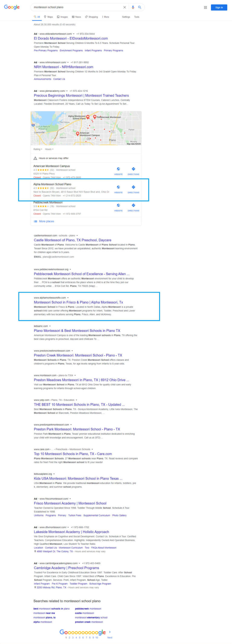The width and height of the screenshot is (232, 644).
Task: Open Alpha Montessori School Plano website icon
Action: (x=118, y=187)
